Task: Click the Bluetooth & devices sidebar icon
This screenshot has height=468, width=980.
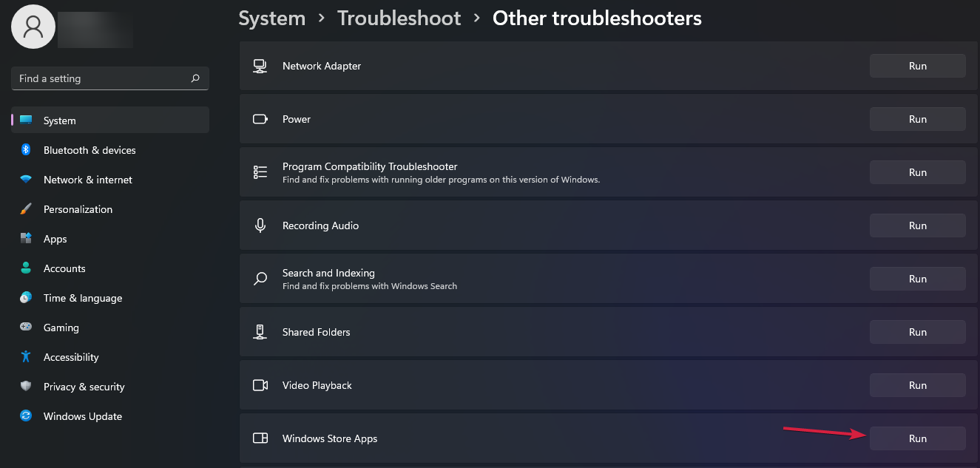Action: 26,150
